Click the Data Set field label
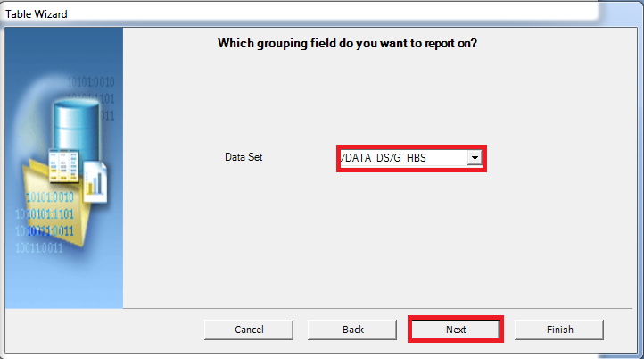 click(244, 157)
